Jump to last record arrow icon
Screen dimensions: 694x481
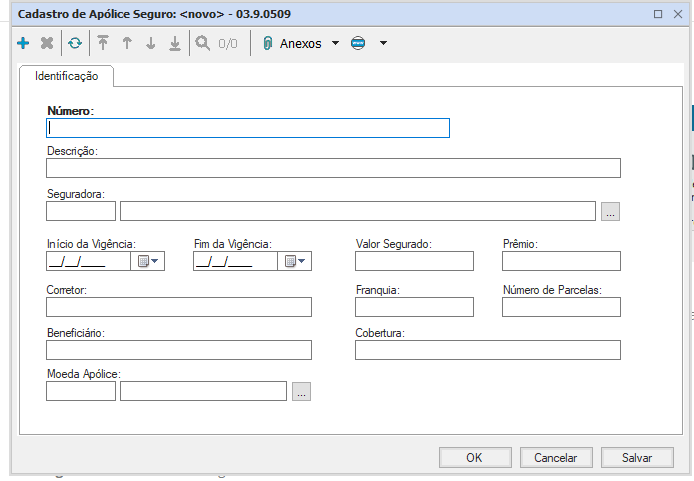click(x=175, y=44)
